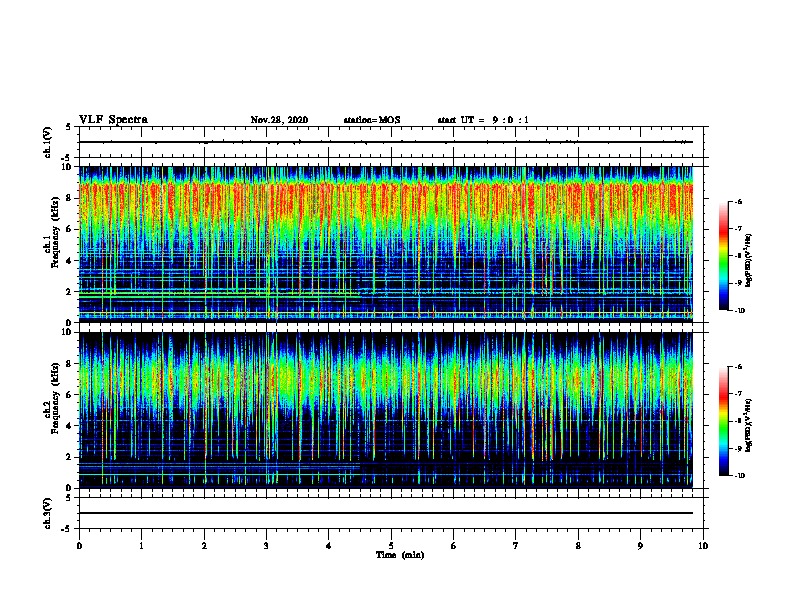Click the "7" tick on the time axis
Screen dimensions: 792x612
pyautogui.click(x=516, y=546)
